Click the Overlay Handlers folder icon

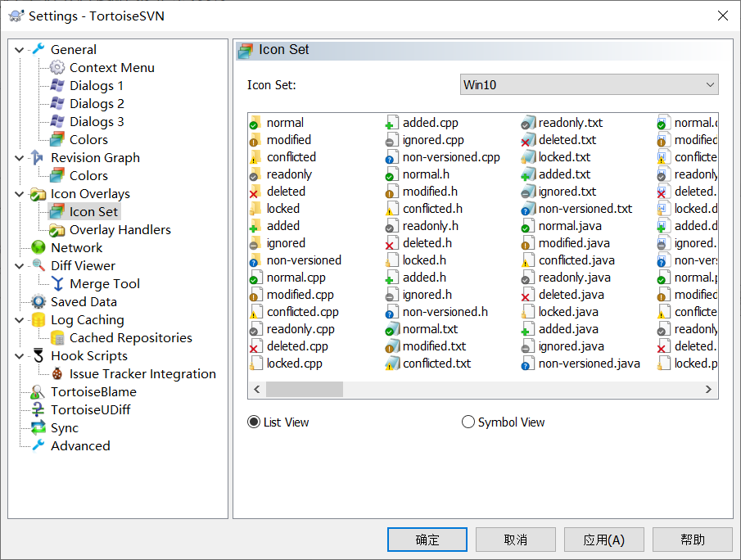(x=57, y=230)
